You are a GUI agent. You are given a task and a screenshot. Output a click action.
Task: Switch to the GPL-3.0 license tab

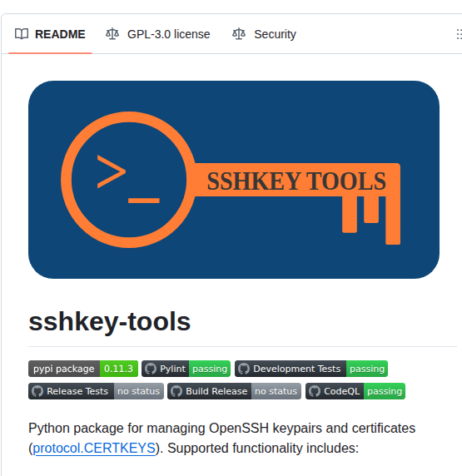(157, 34)
